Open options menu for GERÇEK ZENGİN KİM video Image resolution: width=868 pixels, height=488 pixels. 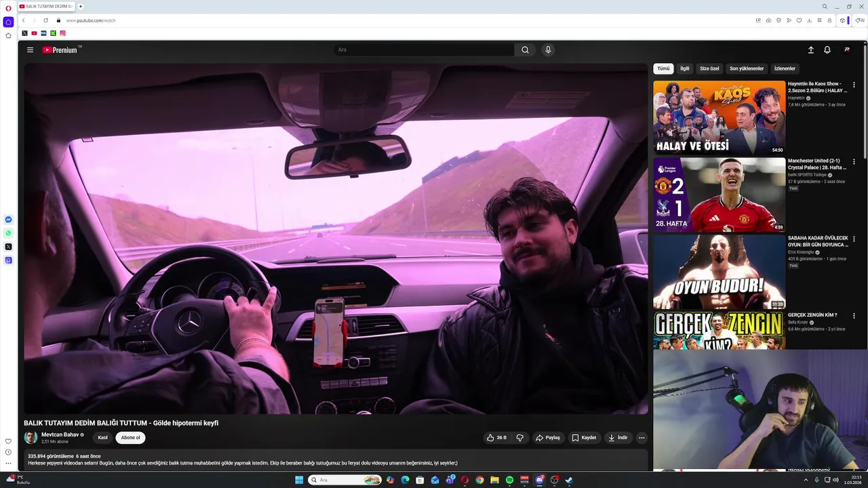coord(854,316)
